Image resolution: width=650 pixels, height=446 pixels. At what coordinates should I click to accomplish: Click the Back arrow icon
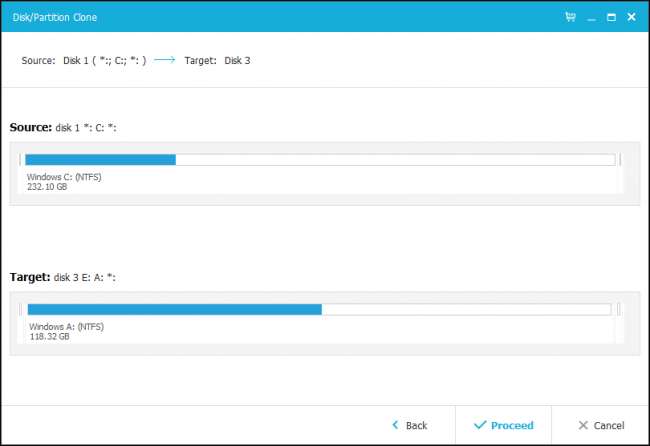(x=395, y=425)
